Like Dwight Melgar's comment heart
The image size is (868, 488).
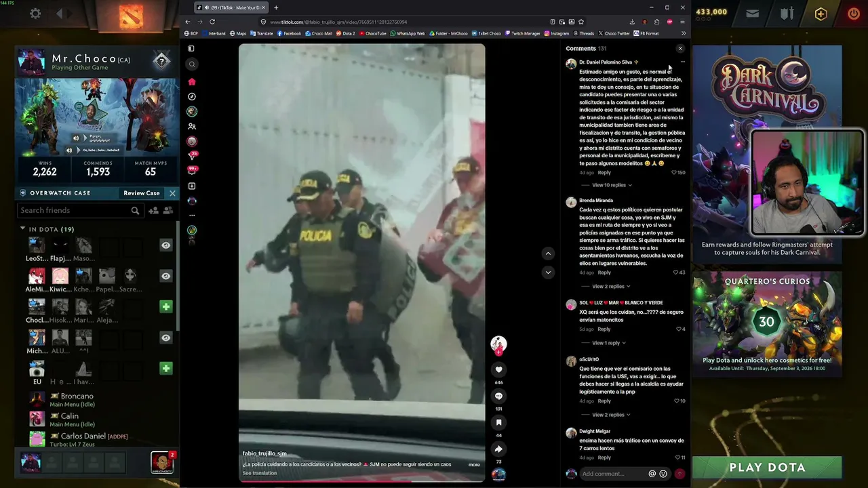[676, 457]
